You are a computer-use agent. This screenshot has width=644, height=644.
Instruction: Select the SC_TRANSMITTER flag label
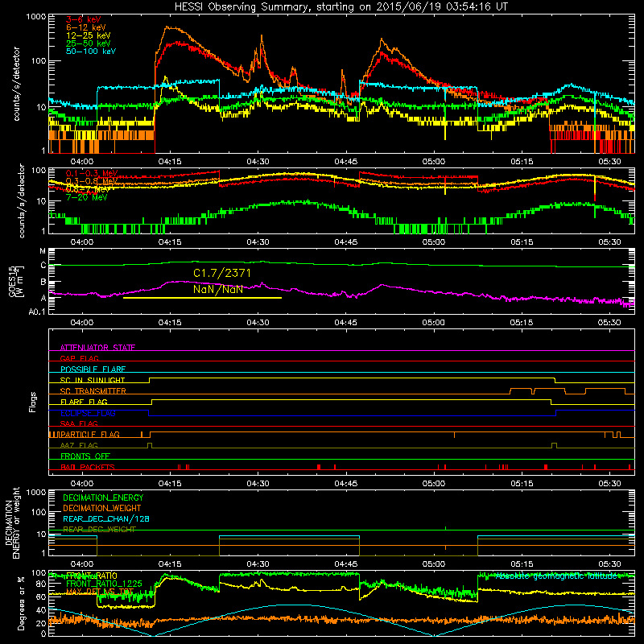(x=93, y=391)
